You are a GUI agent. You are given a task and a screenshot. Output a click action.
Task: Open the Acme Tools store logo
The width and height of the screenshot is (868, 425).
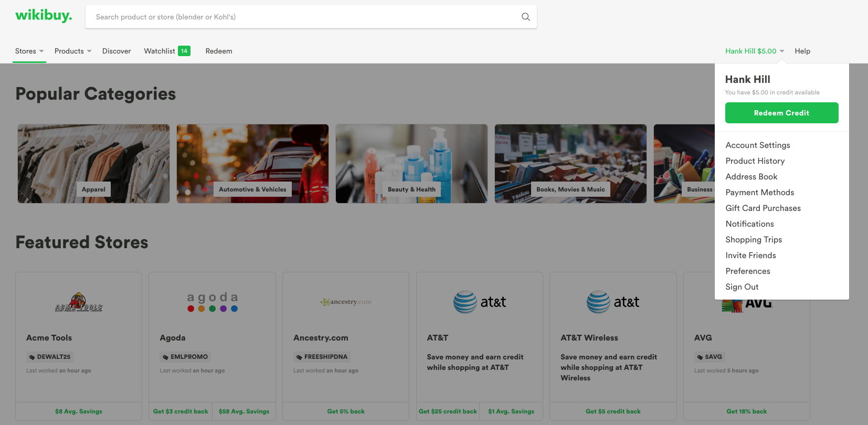click(79, 302)
